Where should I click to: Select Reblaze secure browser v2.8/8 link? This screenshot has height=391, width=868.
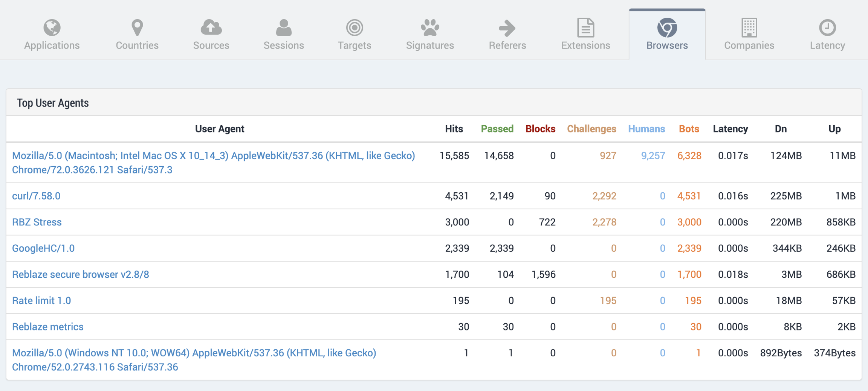pos(81,274)
